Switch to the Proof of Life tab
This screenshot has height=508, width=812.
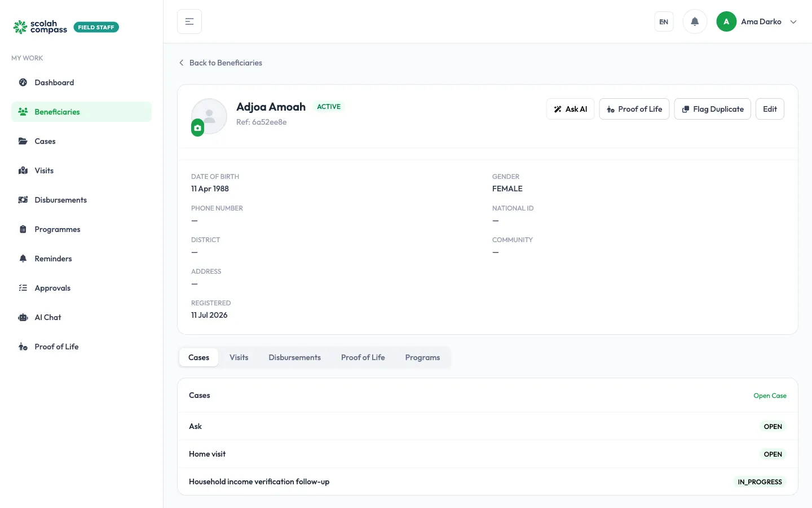click(x=363, y=357)
